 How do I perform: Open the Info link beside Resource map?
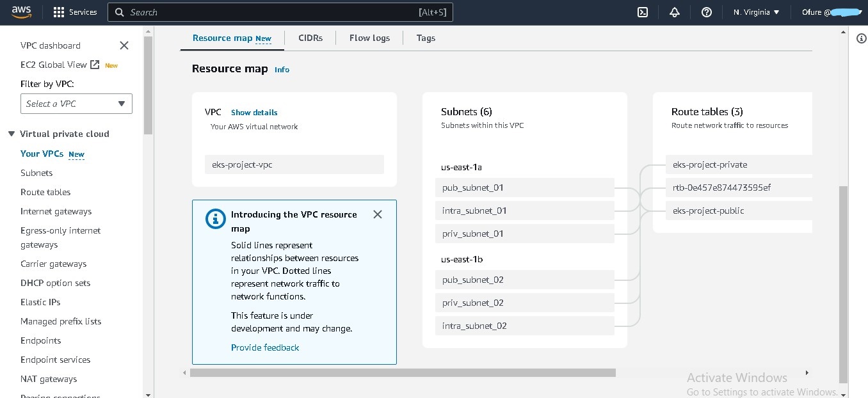pos(282,70)
